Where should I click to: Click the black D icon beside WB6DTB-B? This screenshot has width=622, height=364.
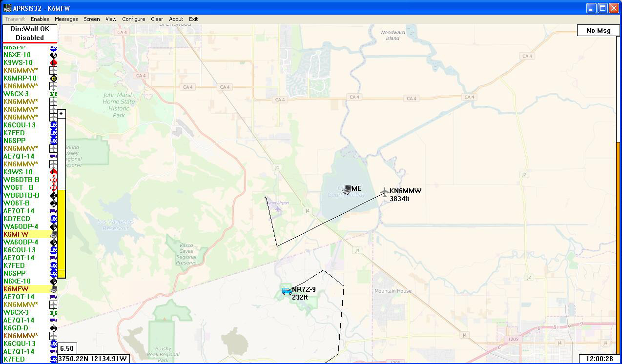[x=54, y=195]
